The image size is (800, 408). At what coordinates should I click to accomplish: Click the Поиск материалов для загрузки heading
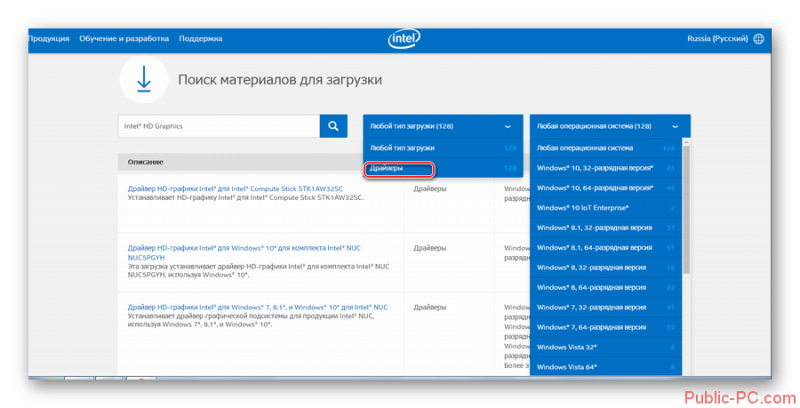coord(280,80)
